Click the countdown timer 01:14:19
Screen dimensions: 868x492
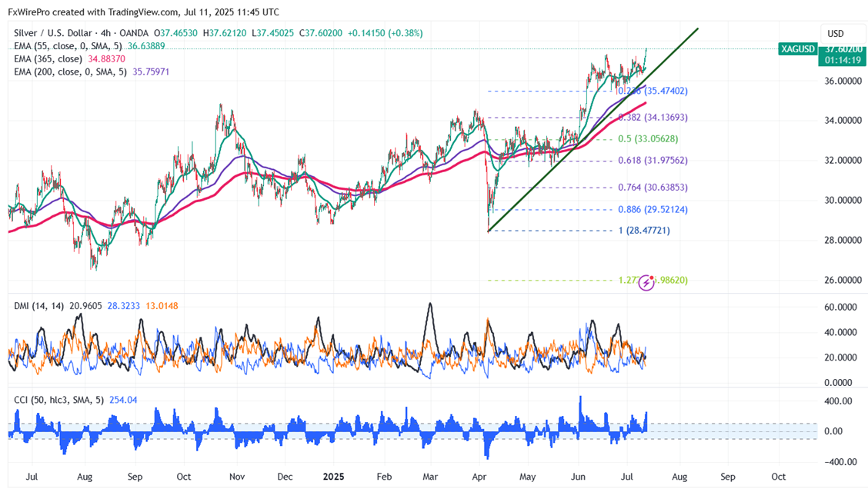click(x=843, y=60)
